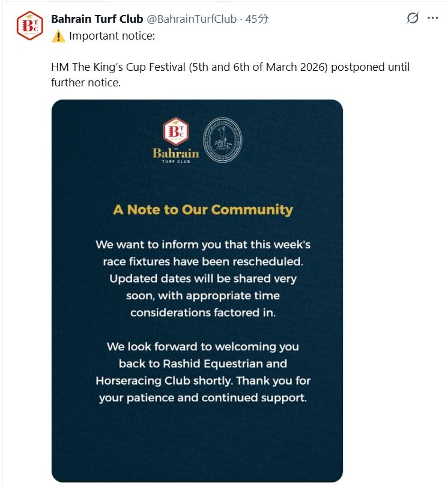Click the Grok actions icon
This screenshot has width=448, height=486.
pos(413,19)
